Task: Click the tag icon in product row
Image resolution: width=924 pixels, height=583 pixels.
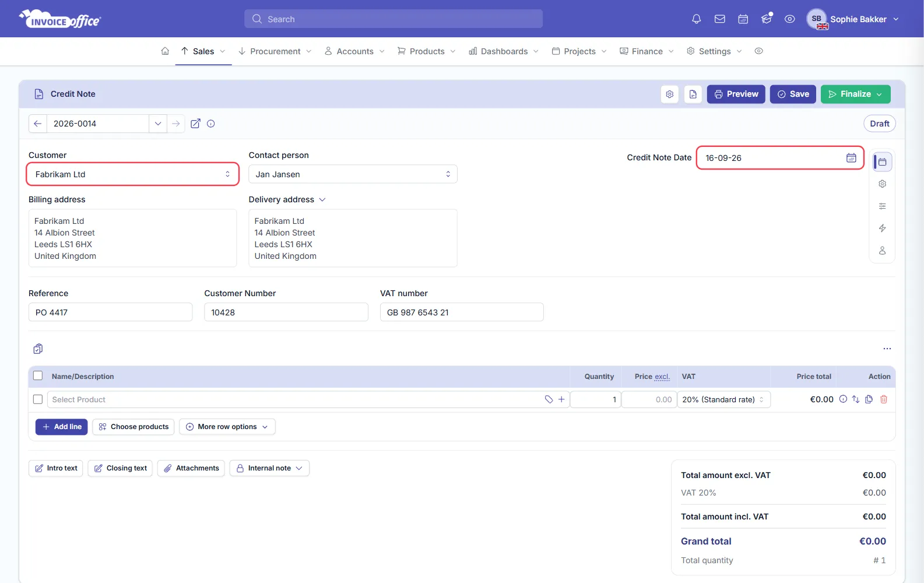Action: coord(549,399)
